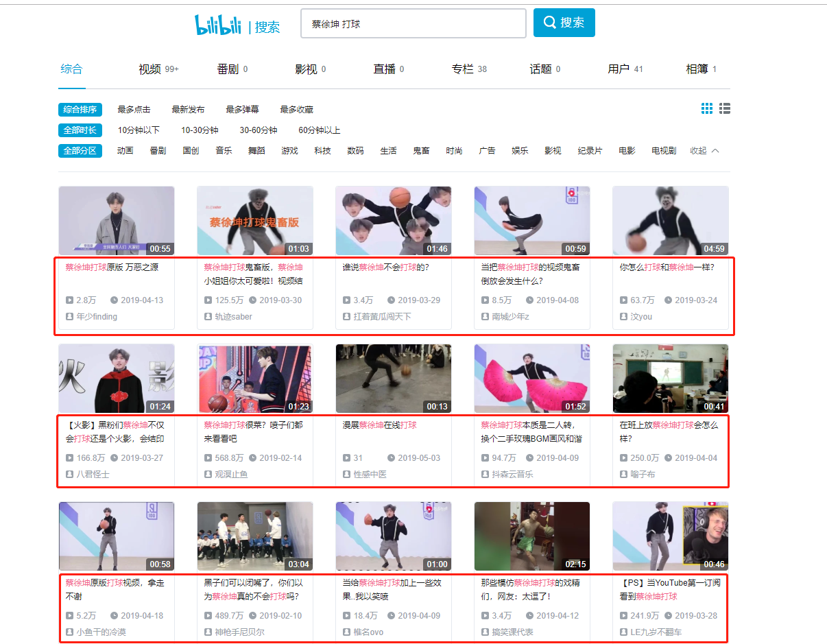Filter duration to 30-60分钟
This screenshot has width=827, height=644.
(x=259, y=130)
